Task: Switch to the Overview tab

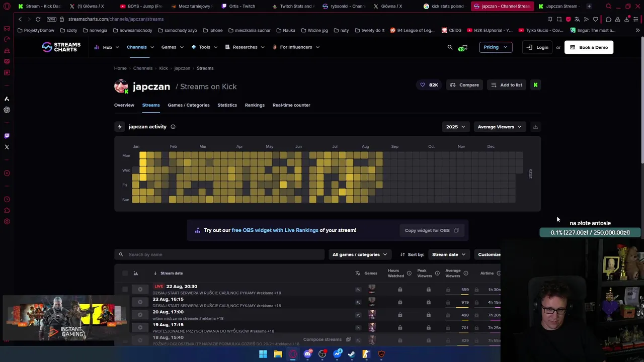Action: [124, 105]
